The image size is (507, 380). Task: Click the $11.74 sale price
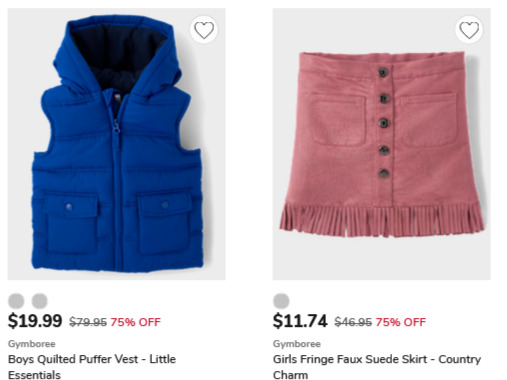300,321
